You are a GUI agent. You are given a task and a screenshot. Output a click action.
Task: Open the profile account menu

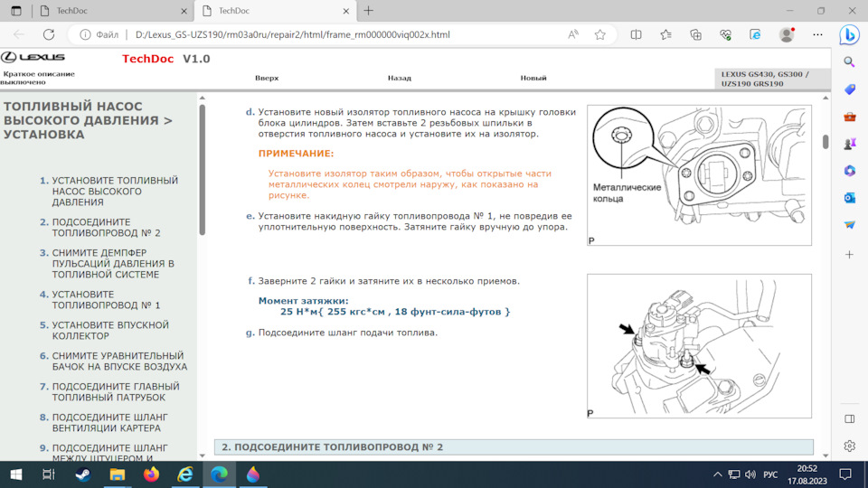coord(787,34)
